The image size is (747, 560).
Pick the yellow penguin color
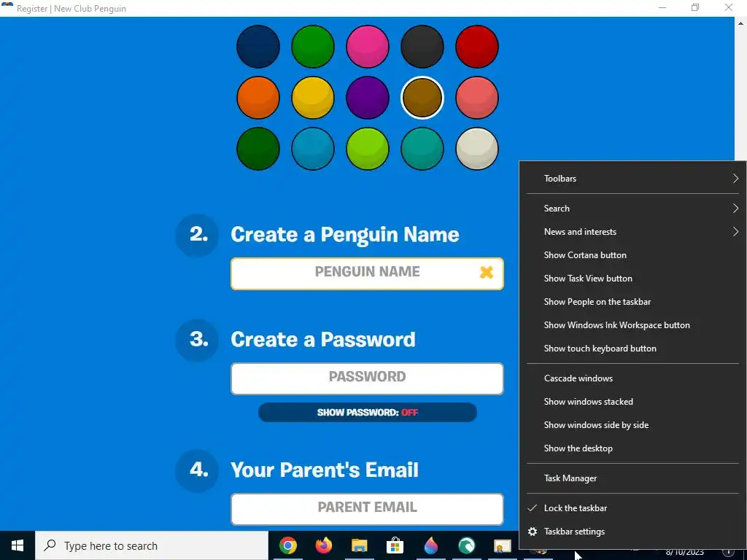click(x=312, y=98)
